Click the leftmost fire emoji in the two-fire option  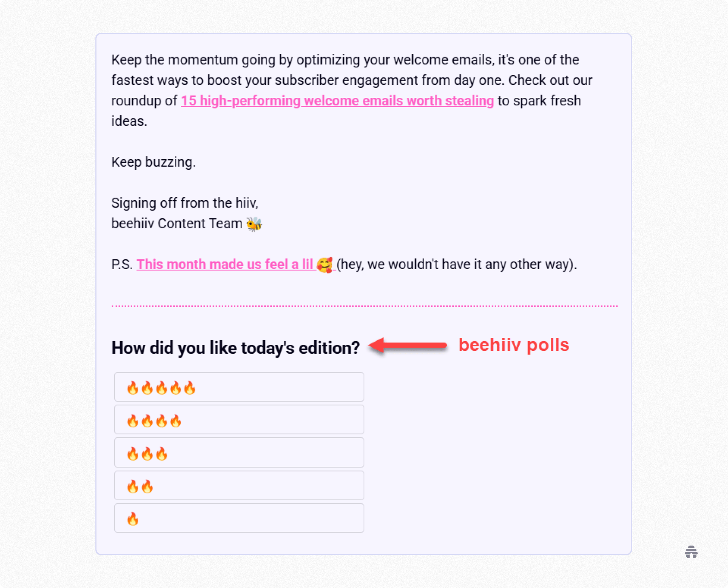[x=133, y=485]
